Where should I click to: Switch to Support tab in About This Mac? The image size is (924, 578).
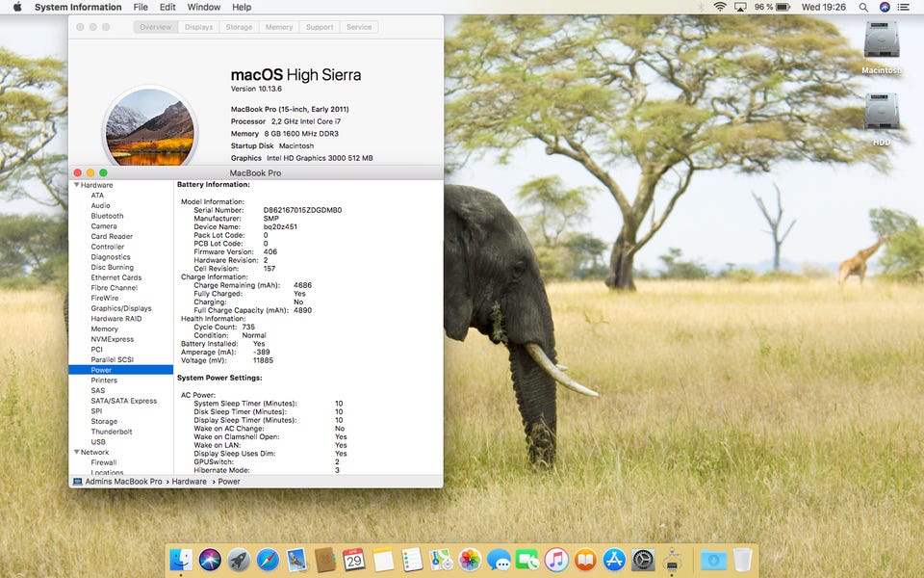[320, 27]
